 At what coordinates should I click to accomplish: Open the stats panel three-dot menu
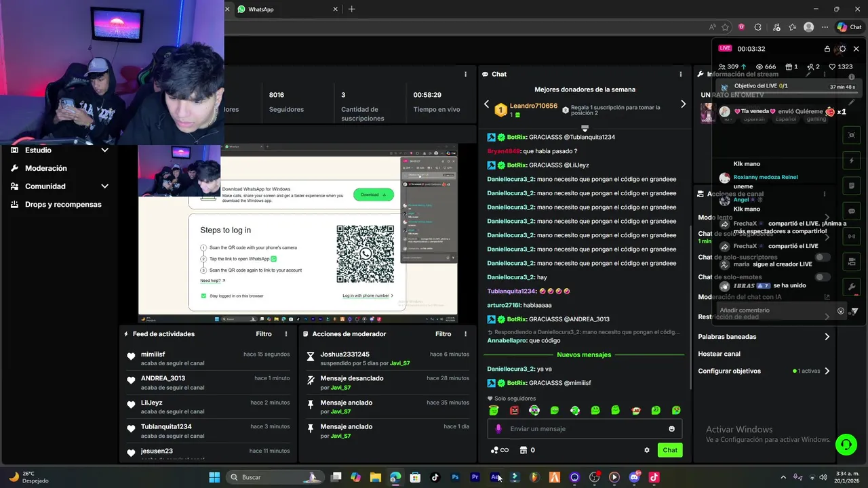(x=465, y=74)
